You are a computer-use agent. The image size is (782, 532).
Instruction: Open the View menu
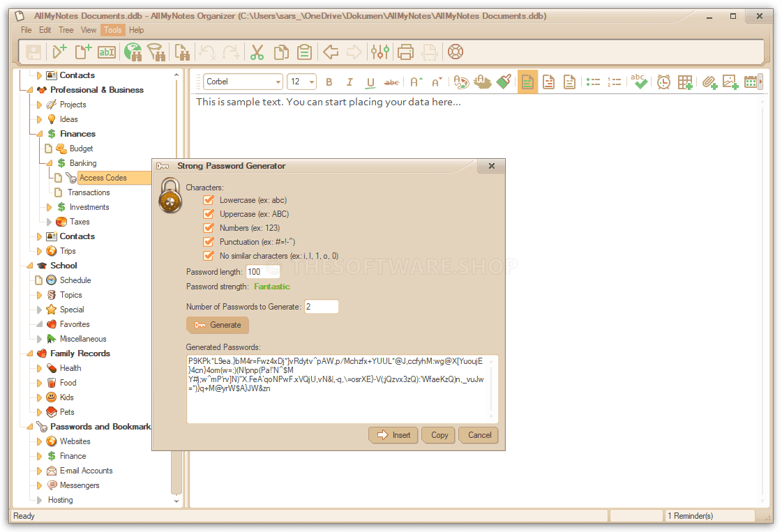click(89, 30)
